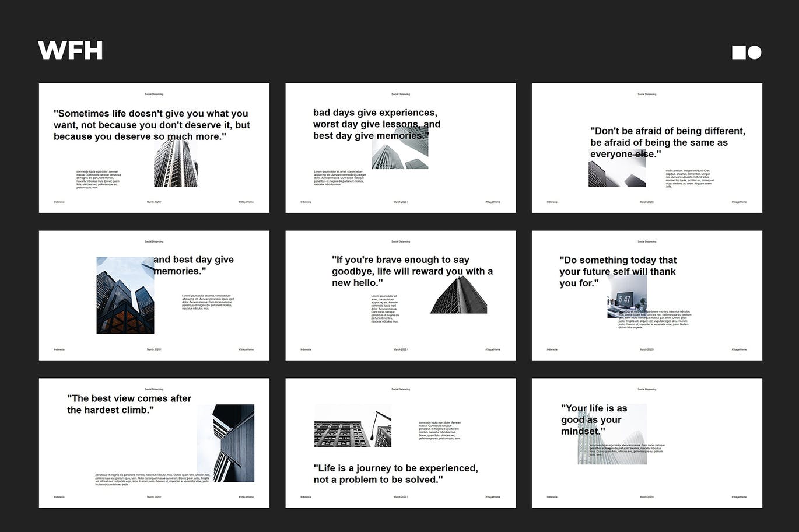Click "#StayatHome" footer on the last slide
799x532 pixels.
[739, 497]
